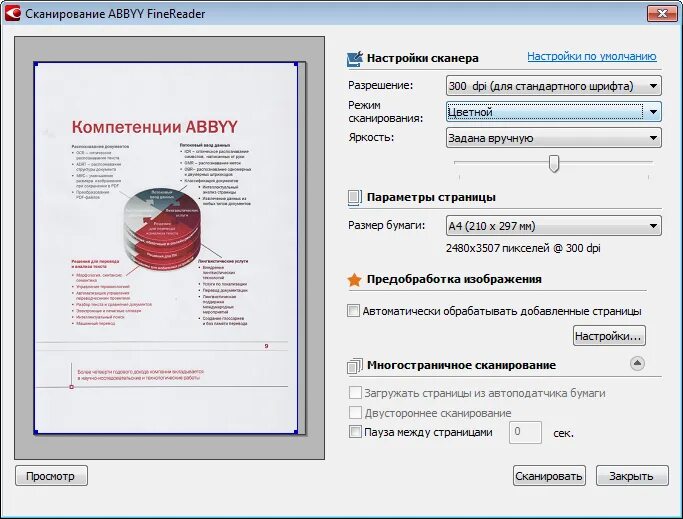Click the Разрешение label
This screenshot has height=519, width=683.
(x=380, y=85)
